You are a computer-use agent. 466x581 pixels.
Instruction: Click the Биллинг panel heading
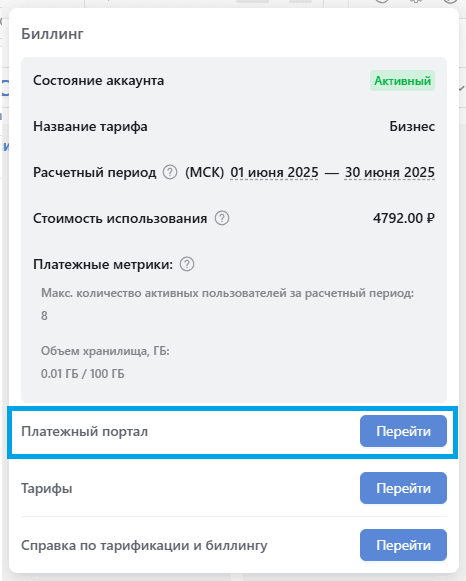pos(52,34)
